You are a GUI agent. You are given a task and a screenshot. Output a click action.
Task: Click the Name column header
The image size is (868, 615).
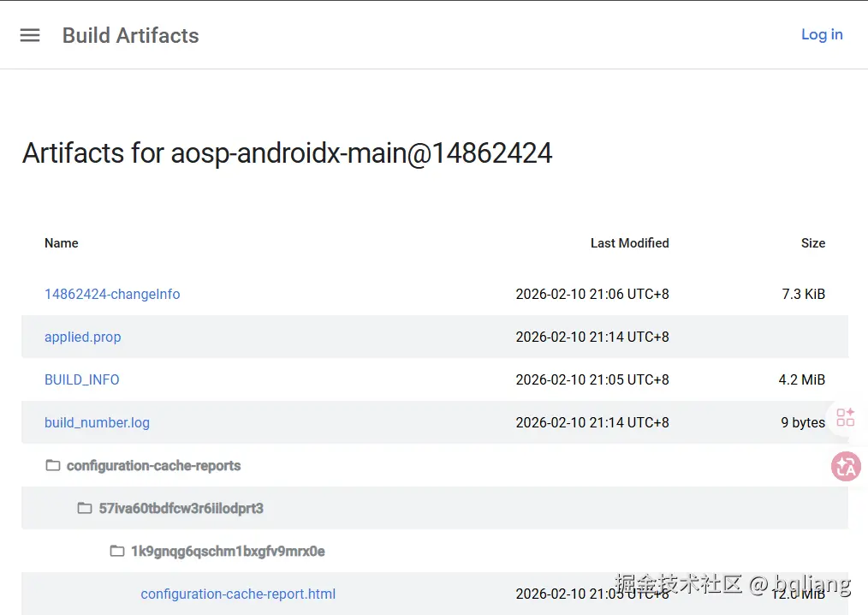(x=62, y=243)
